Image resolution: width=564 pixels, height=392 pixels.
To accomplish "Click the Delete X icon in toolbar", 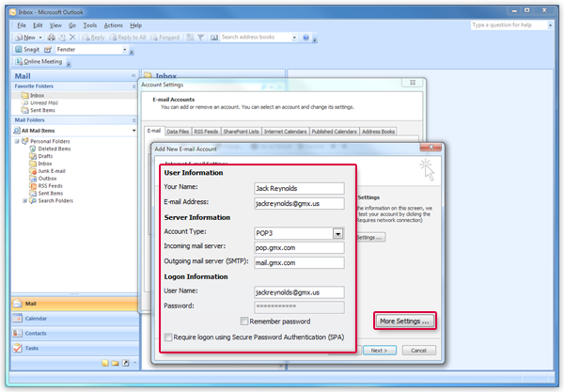I will click(72, 37).
